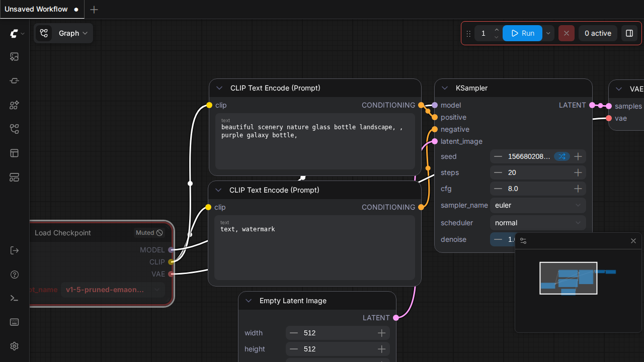Collapse the KSampler node with its chevron

[445, 88]
